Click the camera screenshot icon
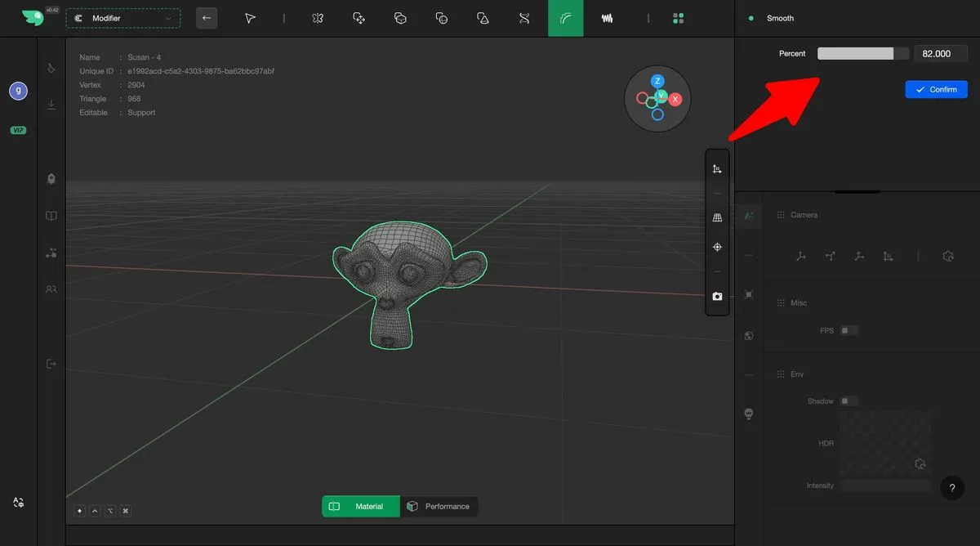This screenshot has width=980, height=546. click(717, 297)
